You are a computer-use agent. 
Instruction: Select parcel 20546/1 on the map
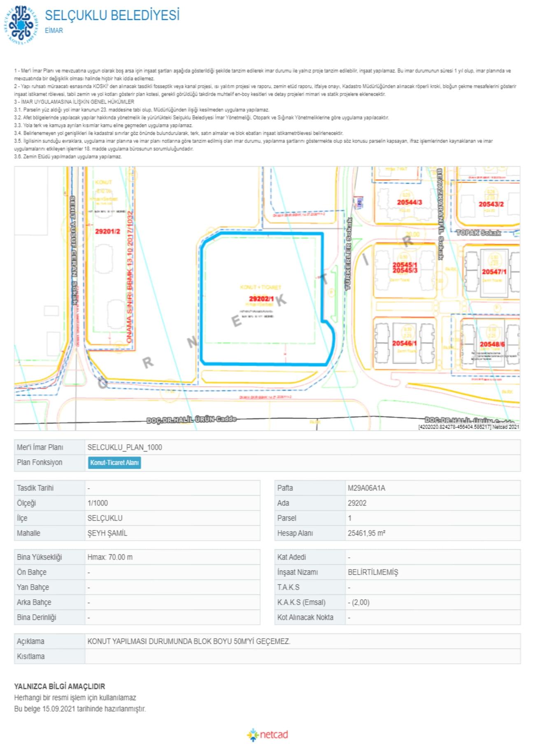[x=404, y=343]
